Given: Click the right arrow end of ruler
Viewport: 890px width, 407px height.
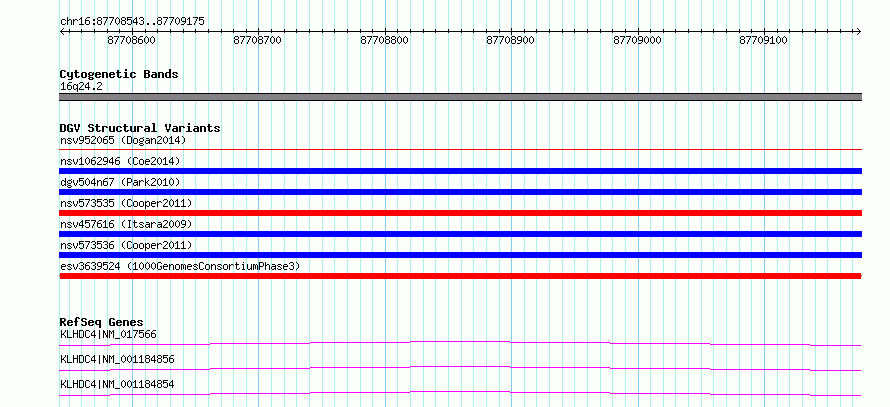Looking at the screenshot, I should [x=858, y=31].
